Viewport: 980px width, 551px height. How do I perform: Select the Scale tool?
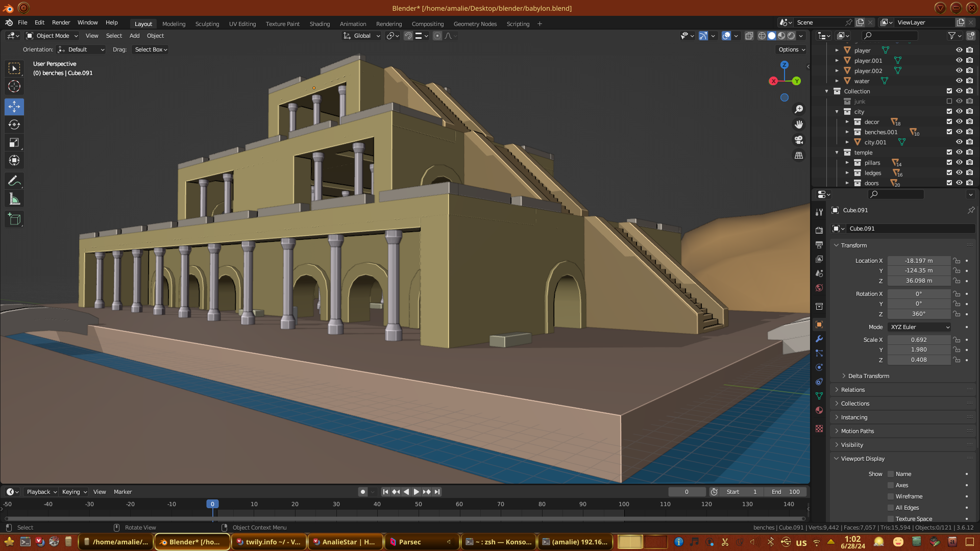(14, 143)
